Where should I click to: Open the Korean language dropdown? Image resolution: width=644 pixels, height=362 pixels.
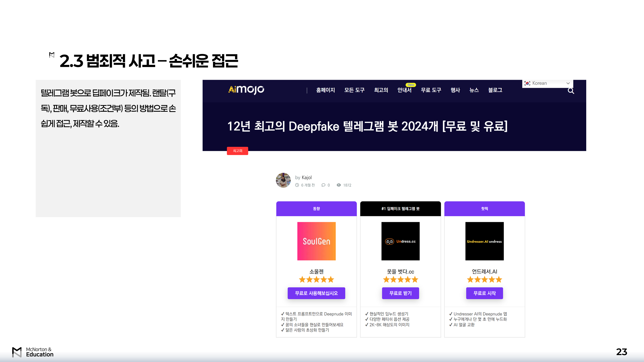coord(548,83)
